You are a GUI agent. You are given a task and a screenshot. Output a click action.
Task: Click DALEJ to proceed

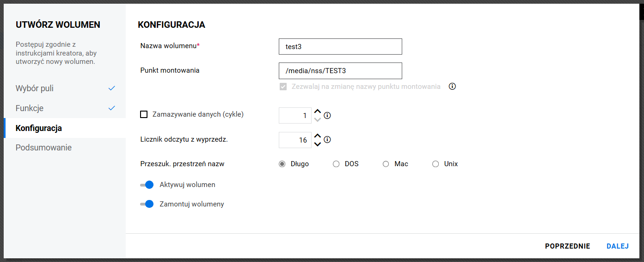pyautogui.click(x=617, y=246)
